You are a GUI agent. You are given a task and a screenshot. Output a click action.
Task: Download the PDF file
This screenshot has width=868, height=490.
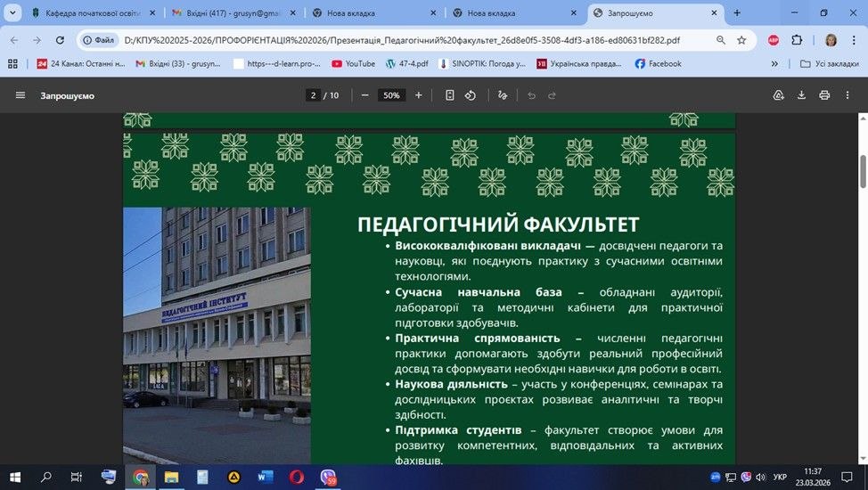801,95
